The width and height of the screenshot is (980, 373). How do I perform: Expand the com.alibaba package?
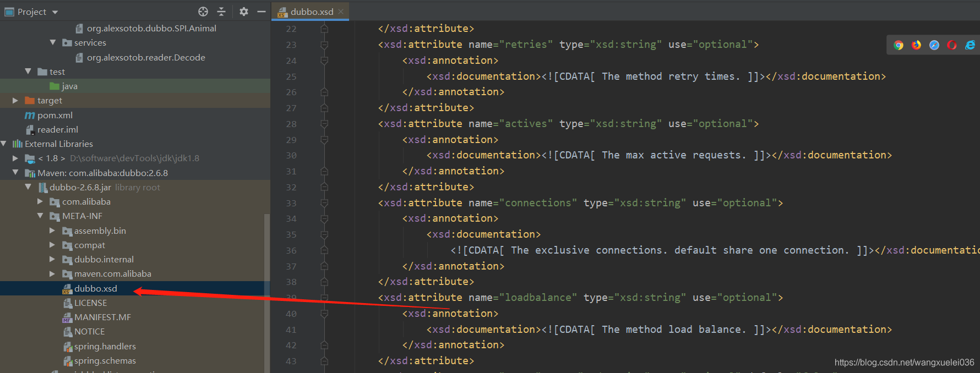[40, 202]
